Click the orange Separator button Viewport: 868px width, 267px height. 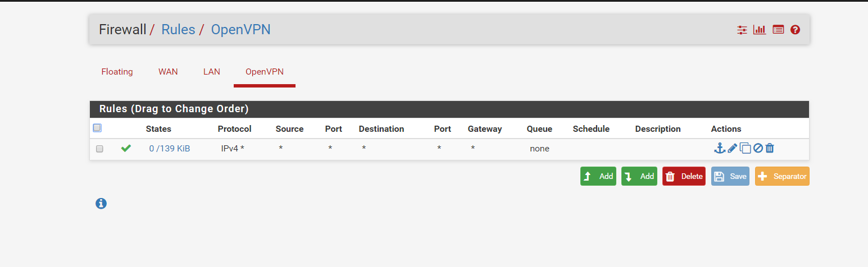coord(782,176)
